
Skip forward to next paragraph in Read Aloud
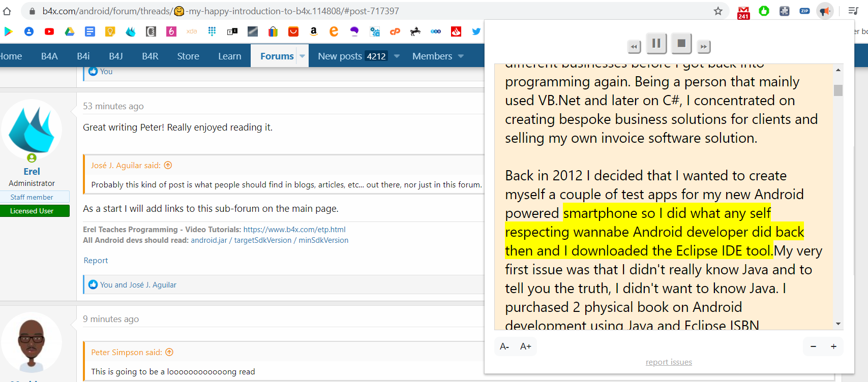point(704,47)
